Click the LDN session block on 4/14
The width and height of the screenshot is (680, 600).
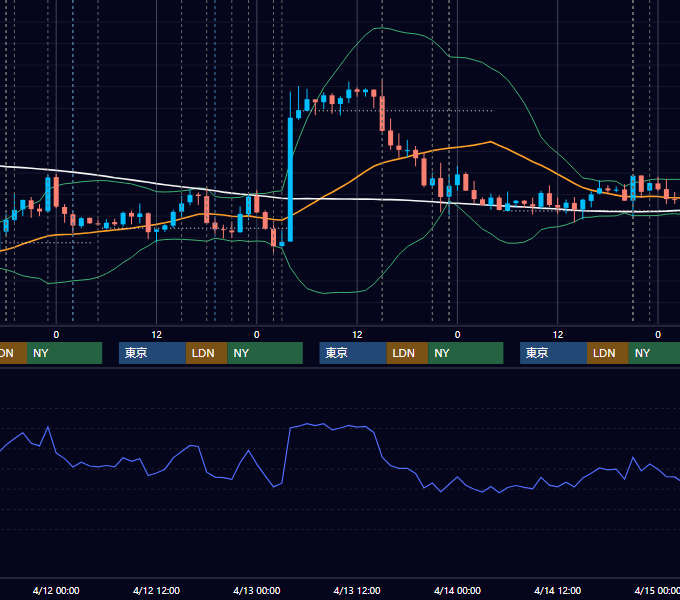pos(608,353)
